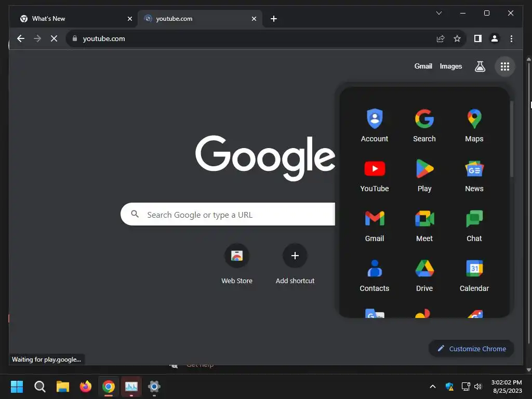View site information lock icon

[x=75, y=38]
